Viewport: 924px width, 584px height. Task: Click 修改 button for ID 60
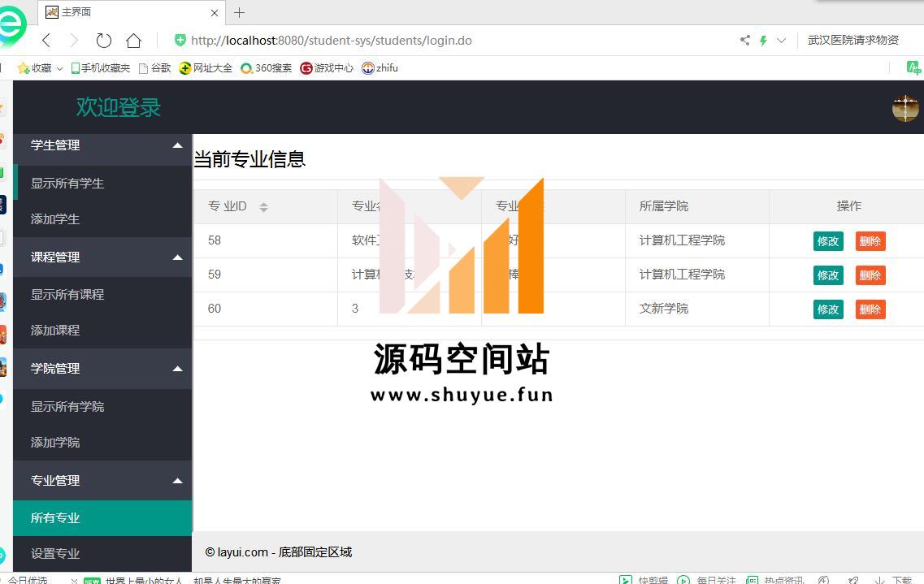pyautogui.click(x=828, y=309)
